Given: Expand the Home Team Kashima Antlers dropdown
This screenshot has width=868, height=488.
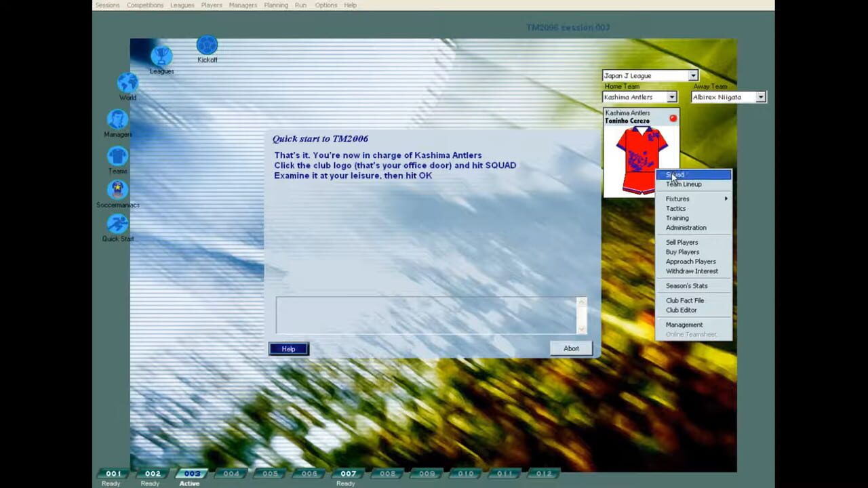Looking at the screenshot, I should pos(671,97).
